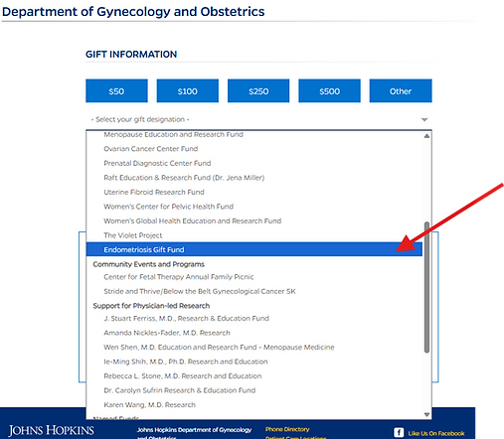Click the Johns Hopkins footer logo

[51, 431]
